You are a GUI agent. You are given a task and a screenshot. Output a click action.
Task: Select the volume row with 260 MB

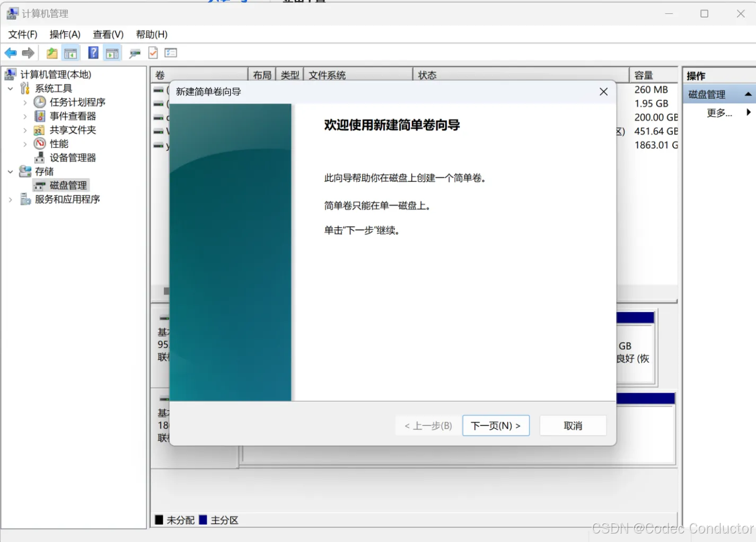pos(651,90)
